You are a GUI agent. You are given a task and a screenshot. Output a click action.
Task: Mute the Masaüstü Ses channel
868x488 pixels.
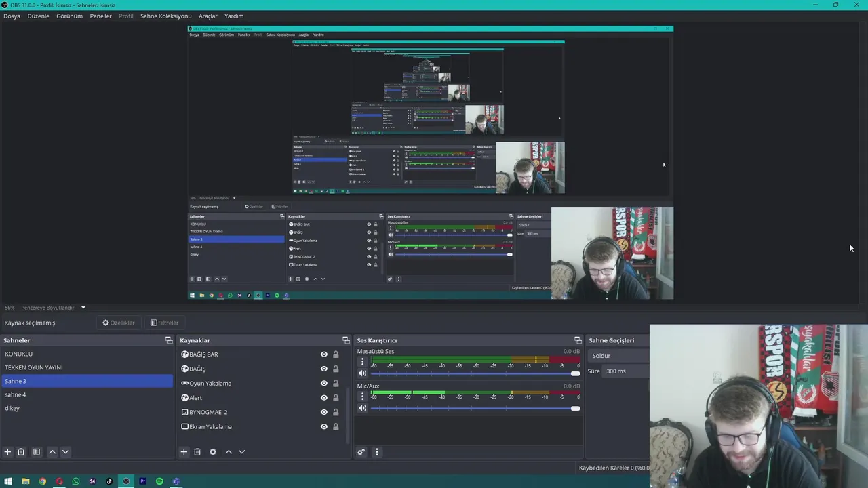(x=362, y=373)
